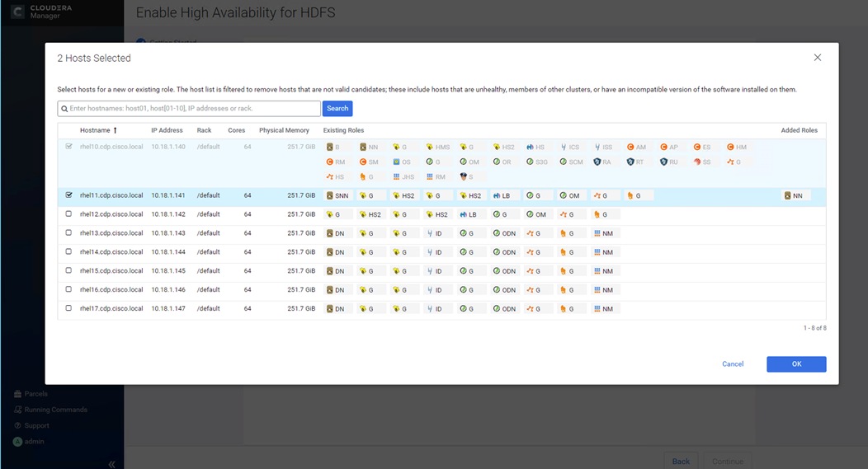Screen dimensions: 868x469
Task: Click the DN role badge on rhel13 row
Action: [x=336, y=233]
